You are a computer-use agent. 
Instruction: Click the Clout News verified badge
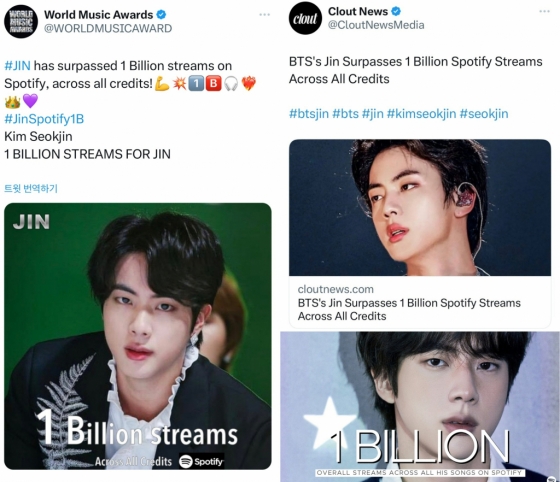pyautogui.click(x=396, y=11)
